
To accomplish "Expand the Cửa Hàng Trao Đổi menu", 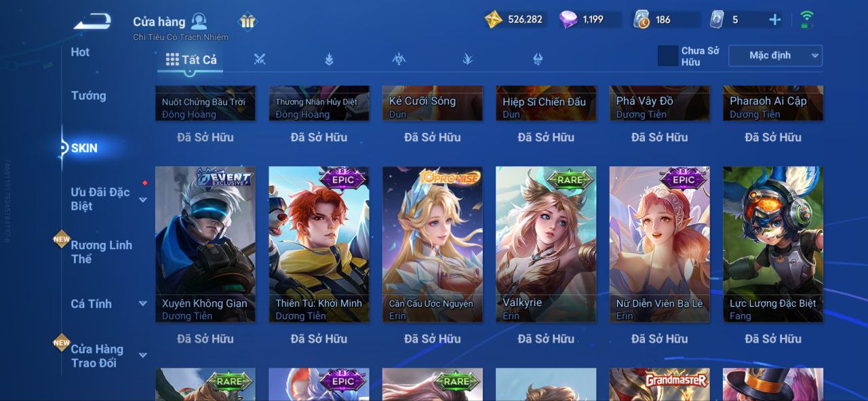I will point(143,355).
